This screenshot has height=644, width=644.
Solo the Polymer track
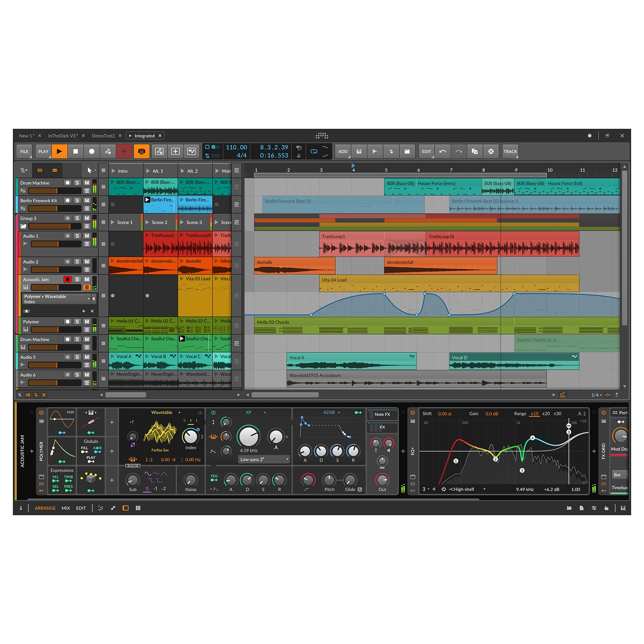77,322
